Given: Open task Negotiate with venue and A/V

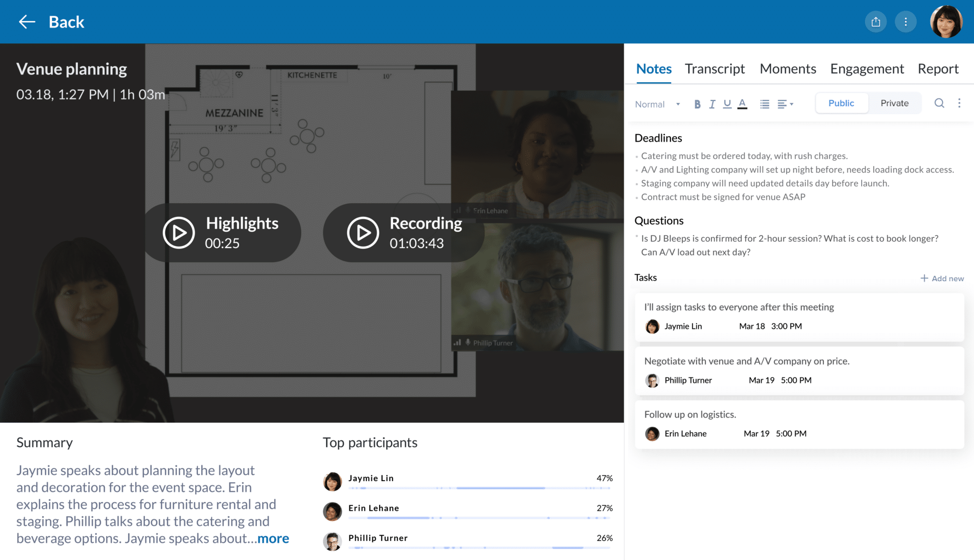Looking at the screenshot, I should click(x=799, y=371).
